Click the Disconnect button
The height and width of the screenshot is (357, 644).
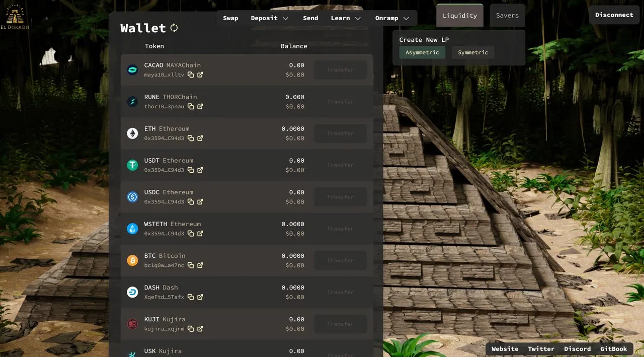614,15
